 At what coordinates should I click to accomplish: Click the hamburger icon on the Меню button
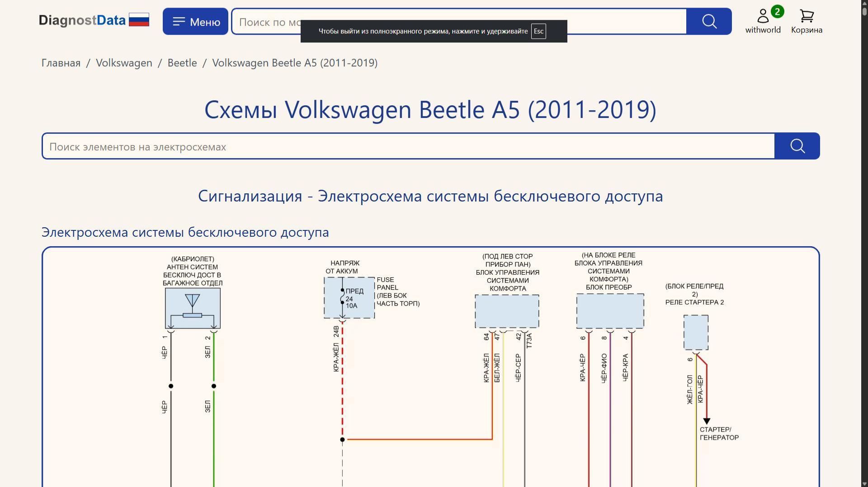pos(179,21)
